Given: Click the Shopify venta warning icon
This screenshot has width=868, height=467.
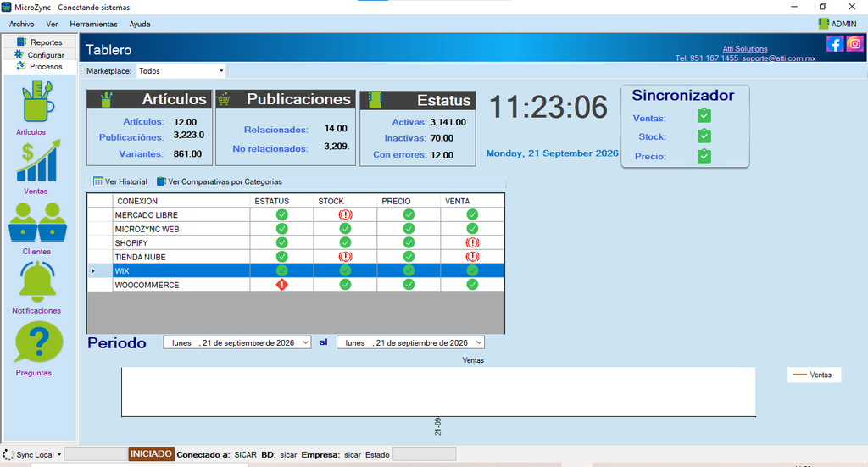Looking at the screenshot, I should [472, 243].
